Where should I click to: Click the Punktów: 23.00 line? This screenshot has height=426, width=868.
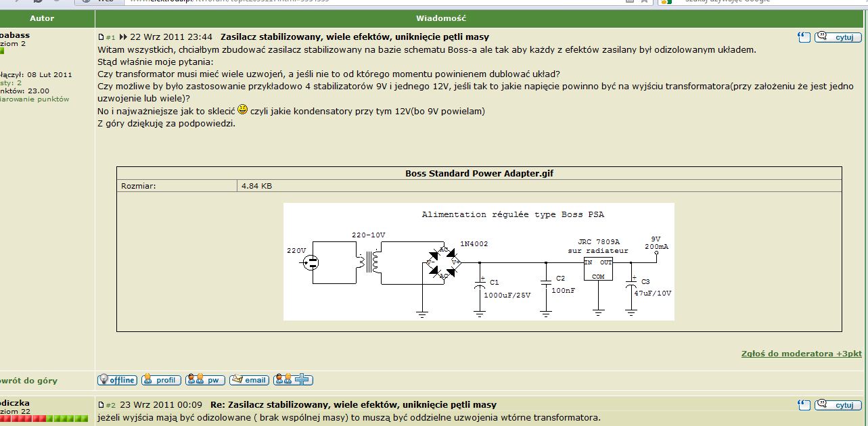tap(24, 91)
